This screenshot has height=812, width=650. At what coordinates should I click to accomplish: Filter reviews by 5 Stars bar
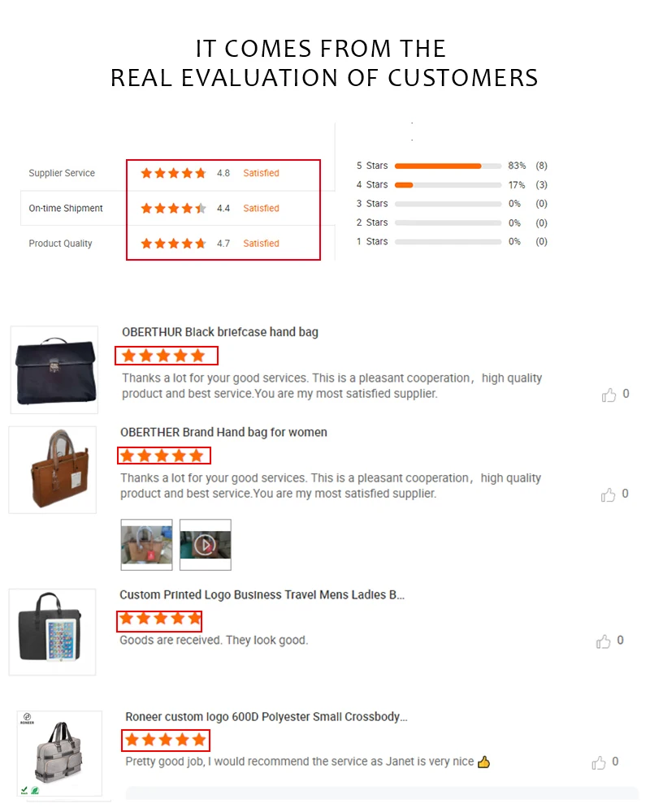(x=448, y=166)
